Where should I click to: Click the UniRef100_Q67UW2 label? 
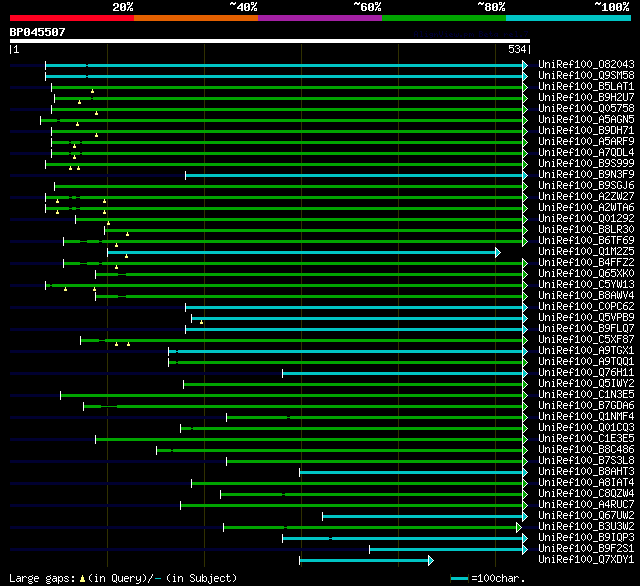click(586, 516)
